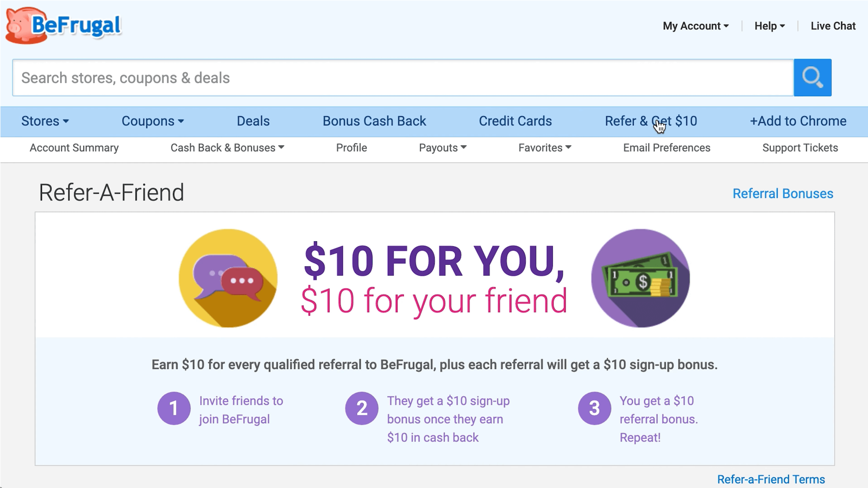
Task: Start a Live Chat session
Action: point(833,26)
